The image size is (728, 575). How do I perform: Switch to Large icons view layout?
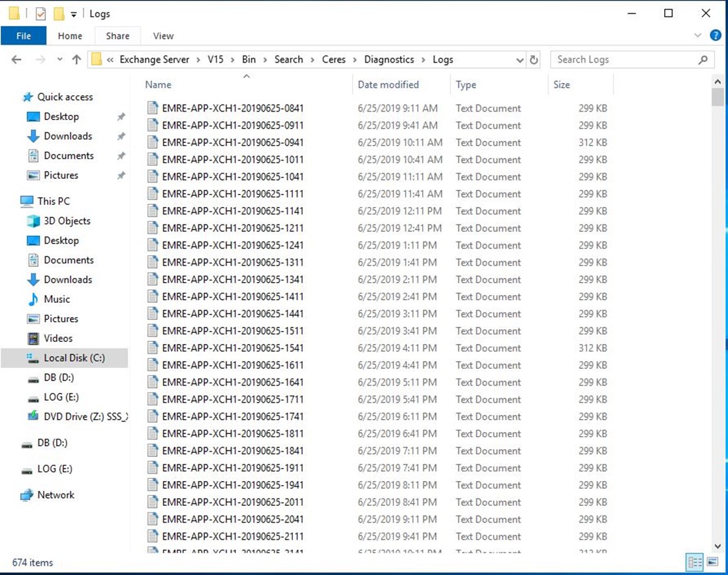713,562
